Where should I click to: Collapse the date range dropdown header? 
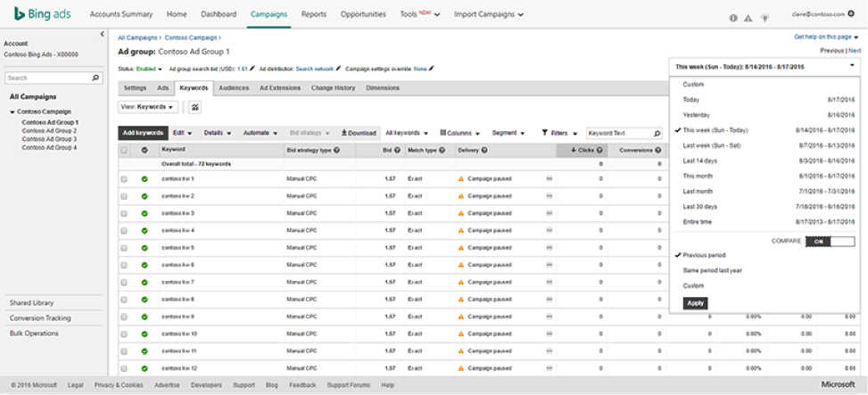coord(765,66)
